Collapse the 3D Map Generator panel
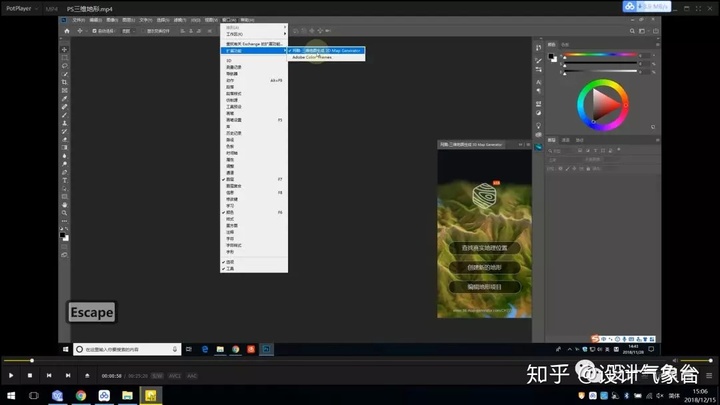This screenshot has height=405, width=720. 521,145
